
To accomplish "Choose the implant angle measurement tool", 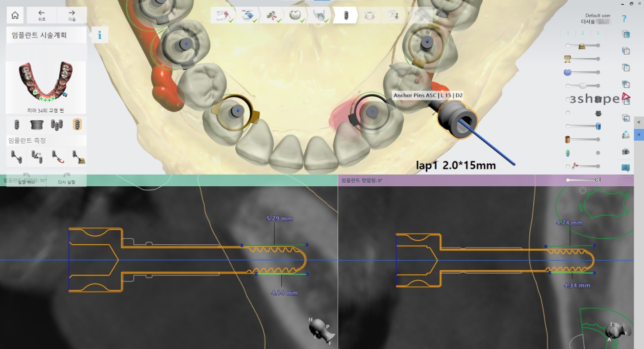I will pos(36,157).
